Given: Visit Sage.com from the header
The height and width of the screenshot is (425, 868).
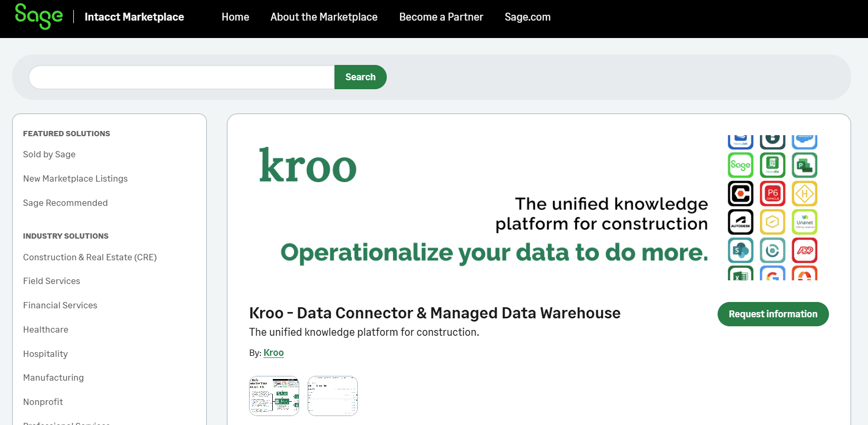Looking at the screenshot, I should pyautogui.click(x=528, y=17).
